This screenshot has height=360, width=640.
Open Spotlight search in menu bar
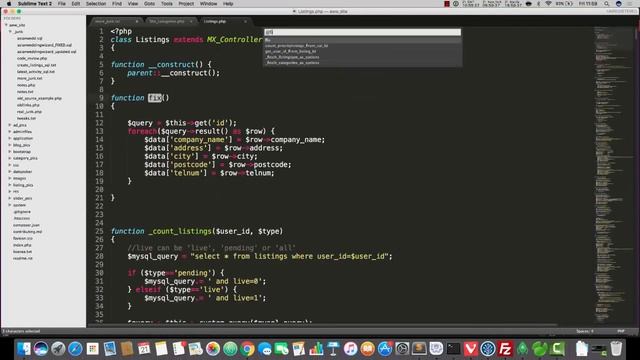coord(607,4)
